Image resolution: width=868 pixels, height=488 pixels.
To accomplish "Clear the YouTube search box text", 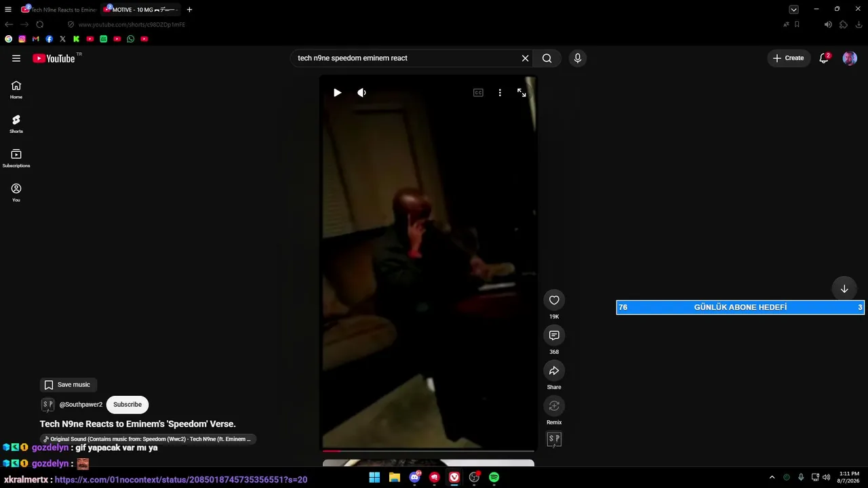I will click(525, 58).
